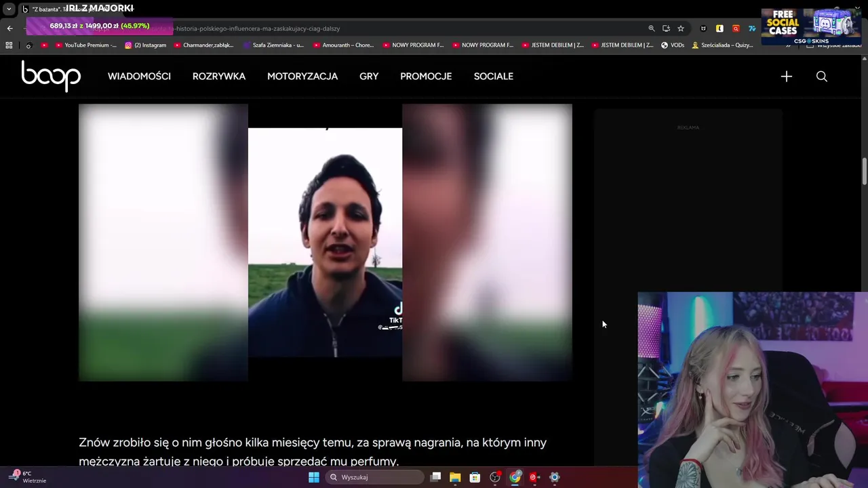Image resolution: width=868 pixels, height=488 pixels.
Task: Open the apps grid in bookmarks bar
Action: pos(9,45)
